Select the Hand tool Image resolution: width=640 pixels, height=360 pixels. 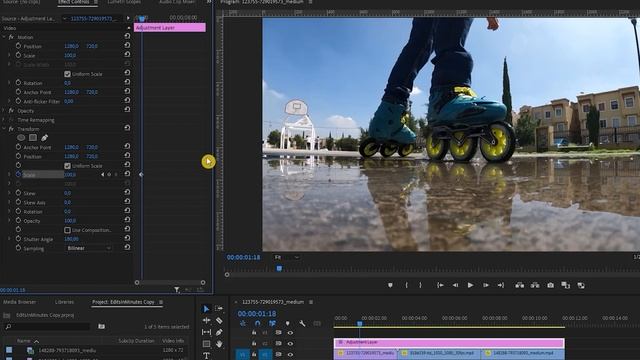click(x=219, y=344)
